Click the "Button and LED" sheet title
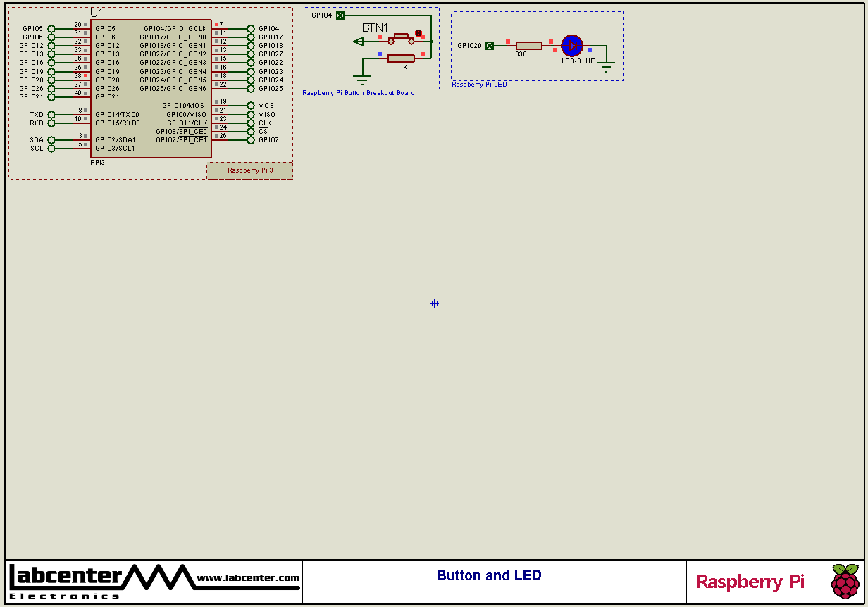The height and width of the screenshot is (607, 868). point(489,575)
